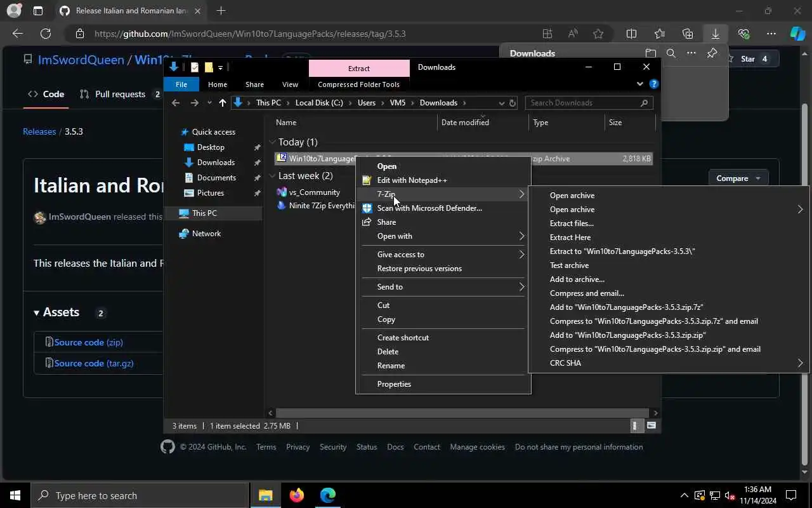Refresh the Explorer Downloads folder
Image resolution: width=812 pixels, height=508 pixels.
pyautogui.click(x=513, y=103)
